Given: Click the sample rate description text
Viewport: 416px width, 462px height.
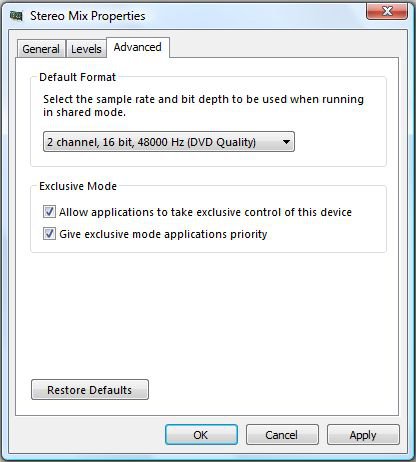Looking at the screenshot, I should click(x=203, y=105).
